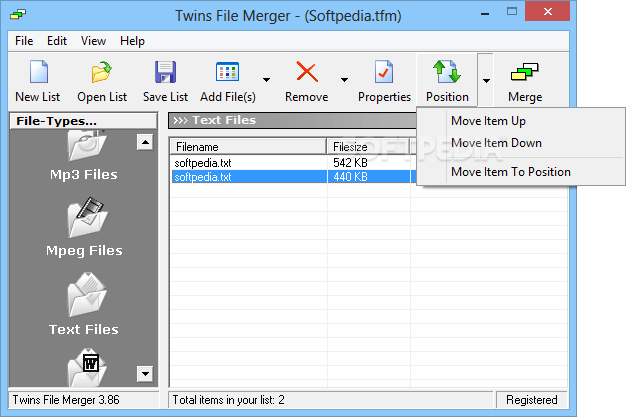
Task: Click the app icon in title bar
Action: pyautogui.click(x=18, y=15)
